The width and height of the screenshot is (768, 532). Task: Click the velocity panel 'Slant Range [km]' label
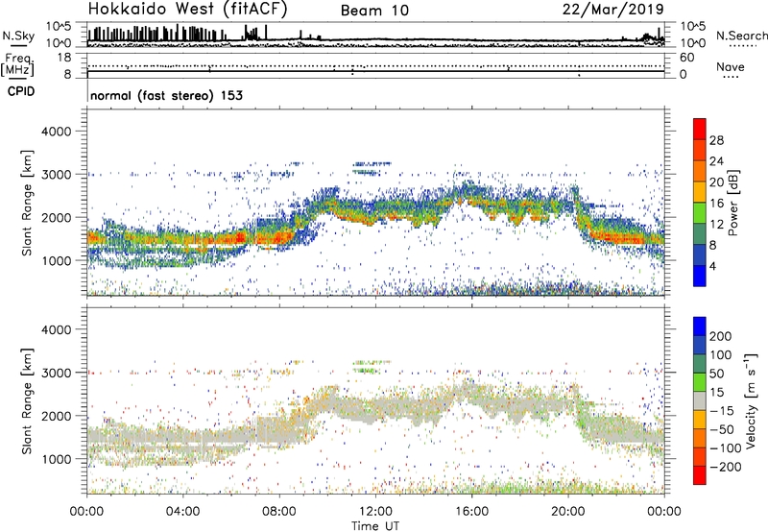click(27, 401)
